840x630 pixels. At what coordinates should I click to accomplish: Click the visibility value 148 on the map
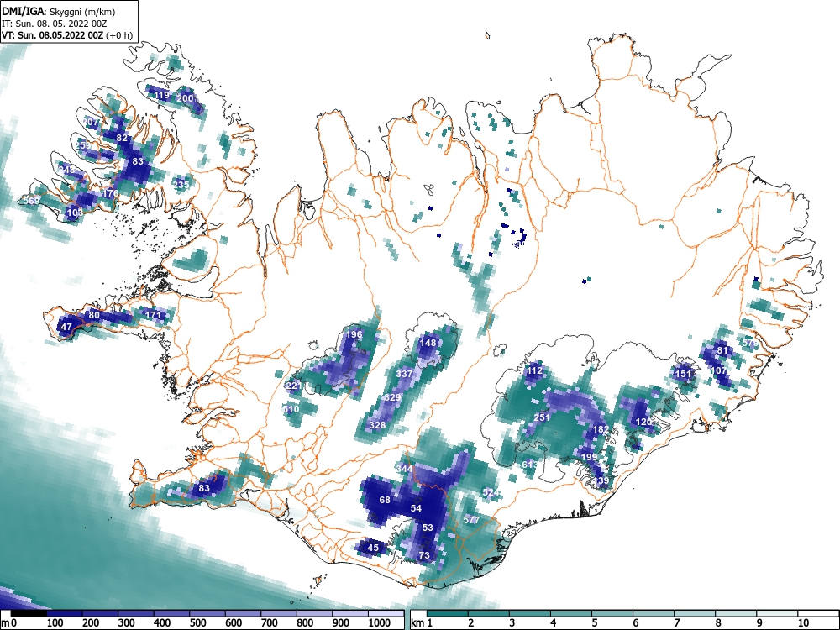coord(428,343)
